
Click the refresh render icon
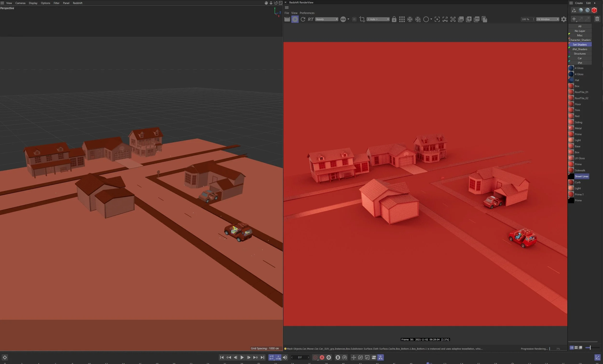(303, 19)
